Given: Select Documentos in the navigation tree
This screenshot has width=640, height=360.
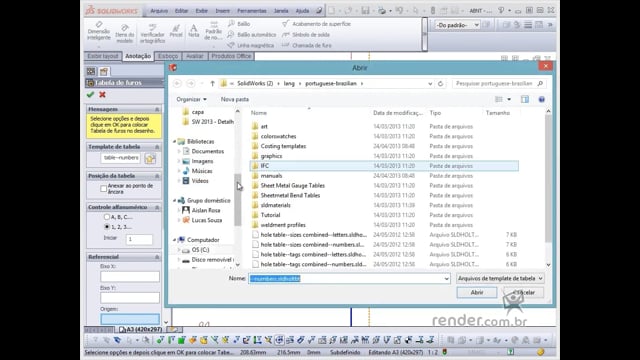Looking at the screenshot, I should coord(207,151).
